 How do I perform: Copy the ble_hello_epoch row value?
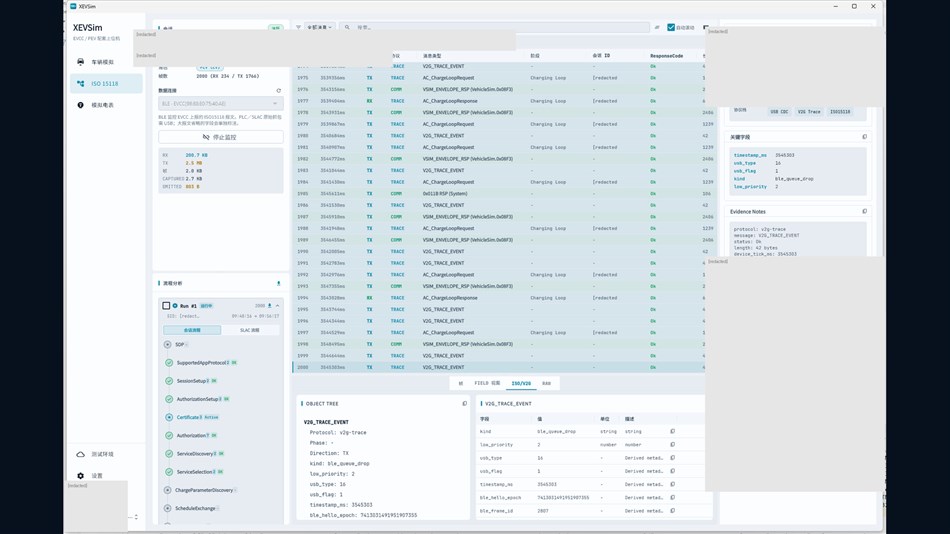673,498
